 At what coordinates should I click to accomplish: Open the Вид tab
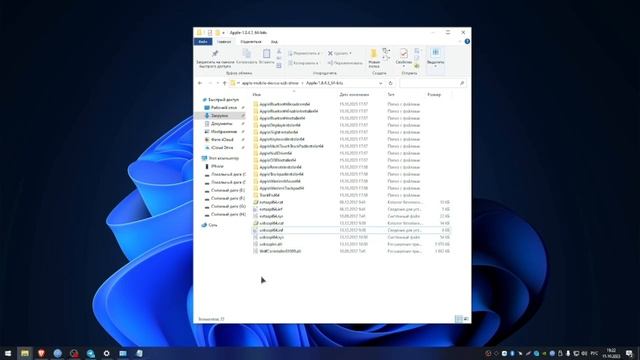click(274, 42)
